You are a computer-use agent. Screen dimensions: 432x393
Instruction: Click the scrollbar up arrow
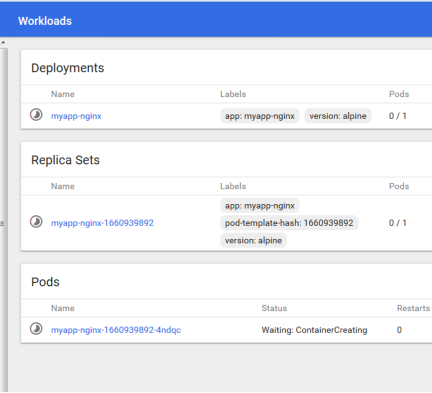point(3,43)
